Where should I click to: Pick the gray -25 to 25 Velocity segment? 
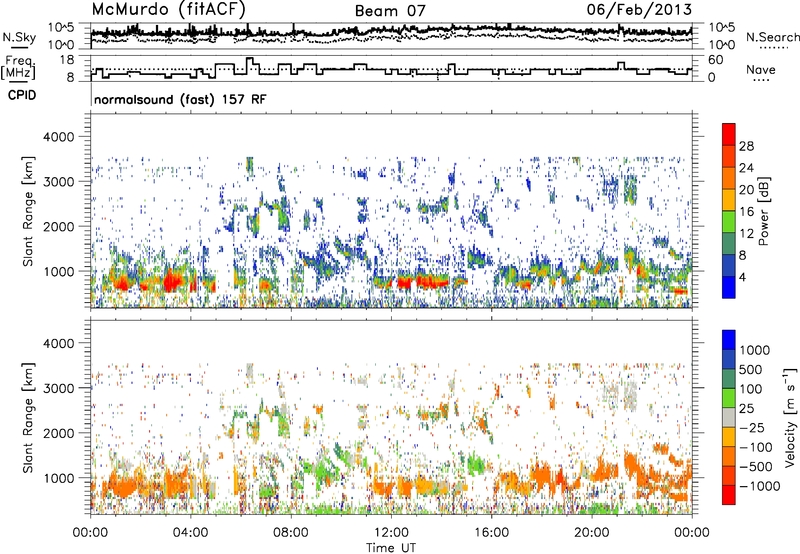(x=729, y=417)
